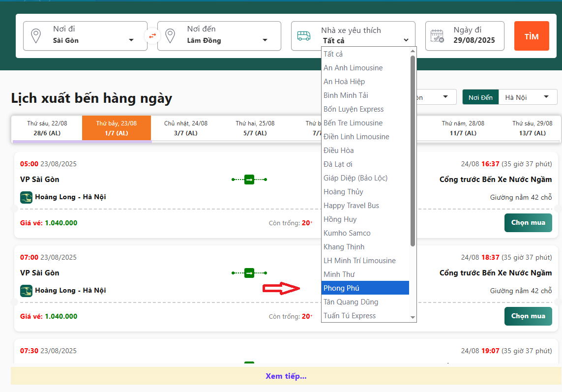The height and width of the screenshot is (392, 562).
Task: Click the Ngày đi 29/08/2025 date field
Action: (465, 36)
